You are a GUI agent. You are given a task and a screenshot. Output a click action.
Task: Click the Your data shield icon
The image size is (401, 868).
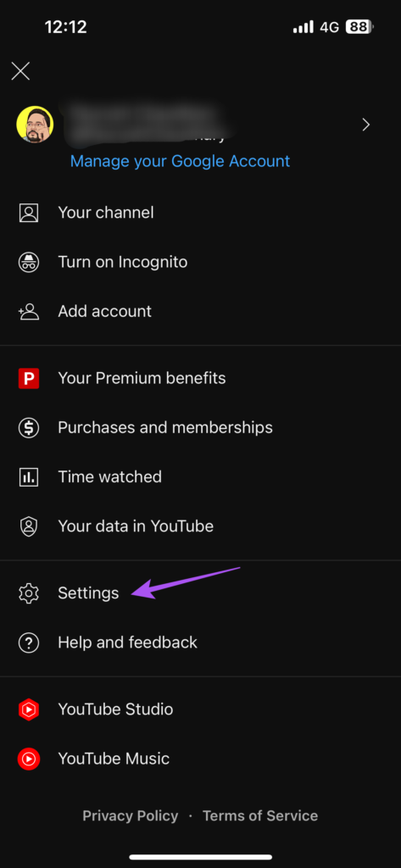[x=29, y=526]
